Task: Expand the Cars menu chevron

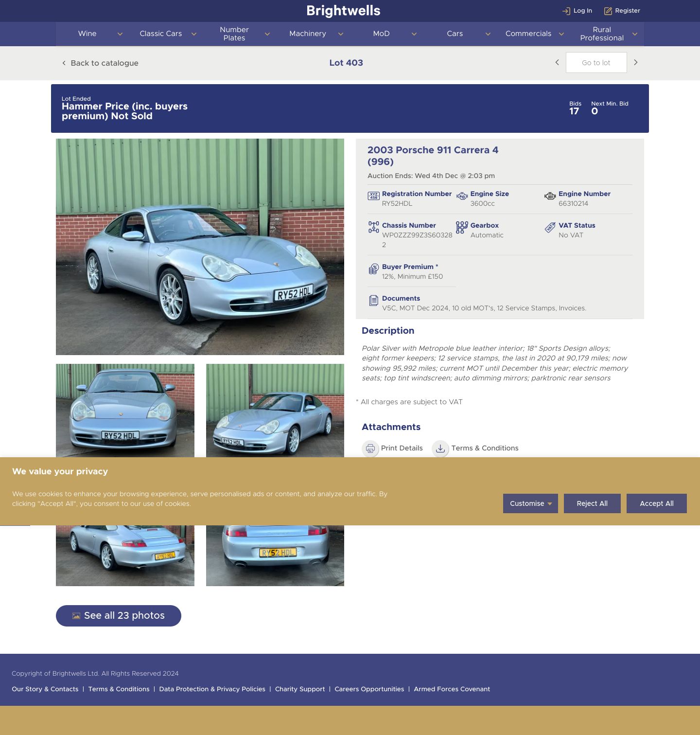Action: 488,34
